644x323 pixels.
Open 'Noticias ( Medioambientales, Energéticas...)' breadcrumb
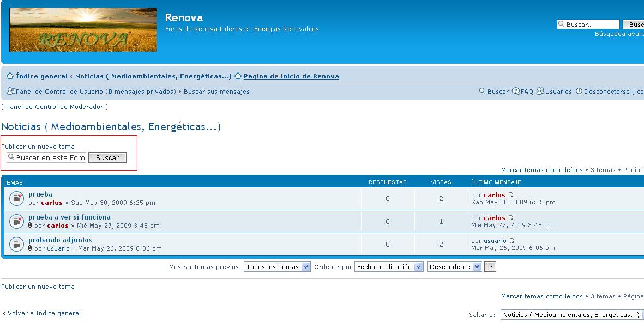(153, 76)
